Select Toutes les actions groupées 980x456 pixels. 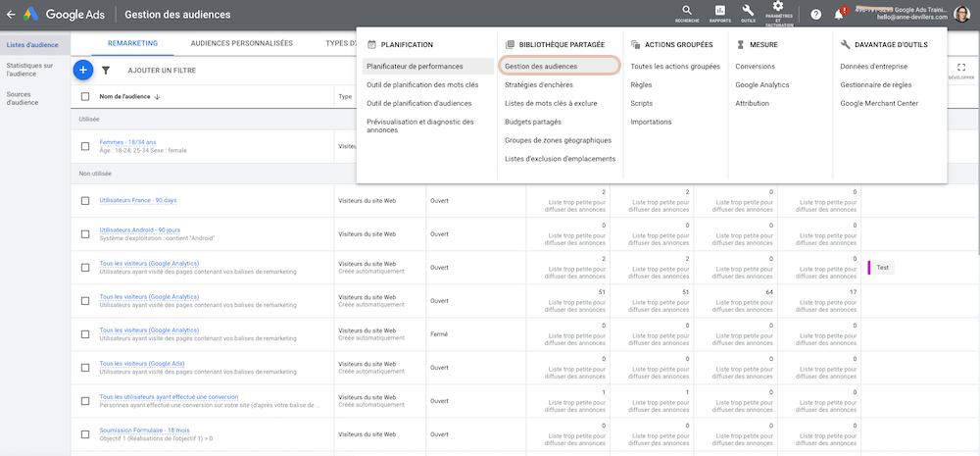[x=675, y=67]
